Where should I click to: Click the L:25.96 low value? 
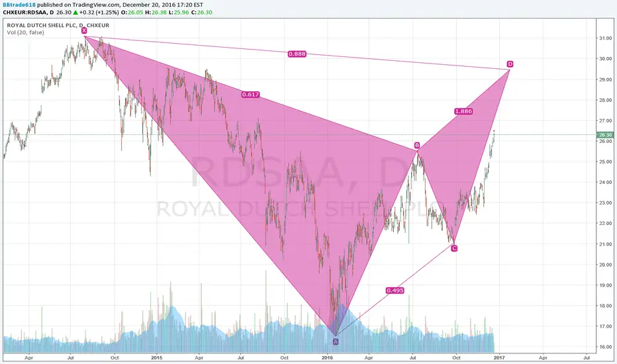[x=179, y=12]
